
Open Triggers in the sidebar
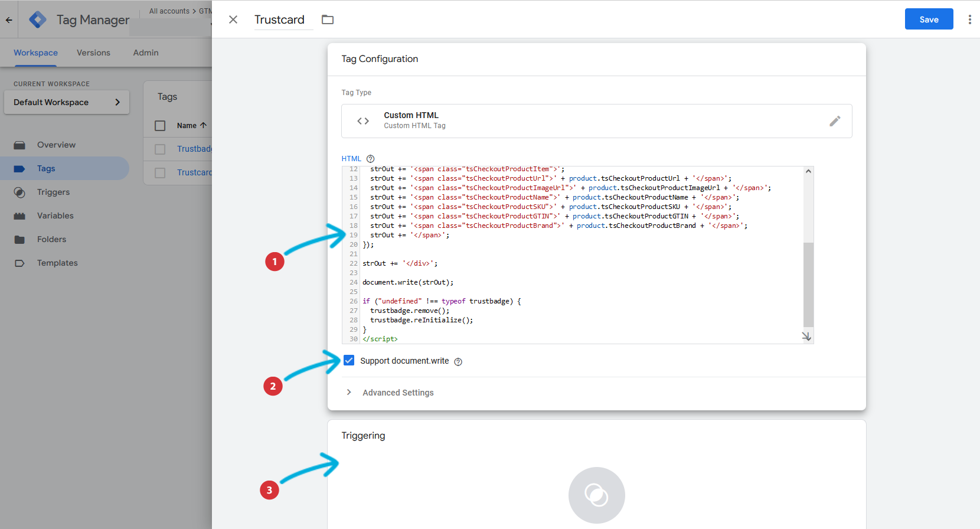click(53, 192)
